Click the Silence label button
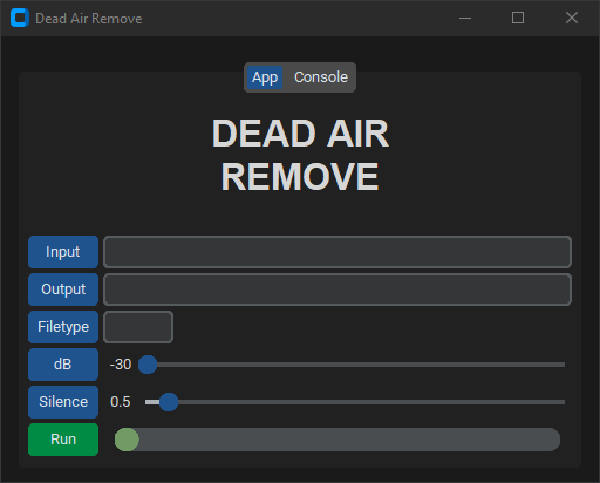The image size is (600, 483). [x=63, y=402]
